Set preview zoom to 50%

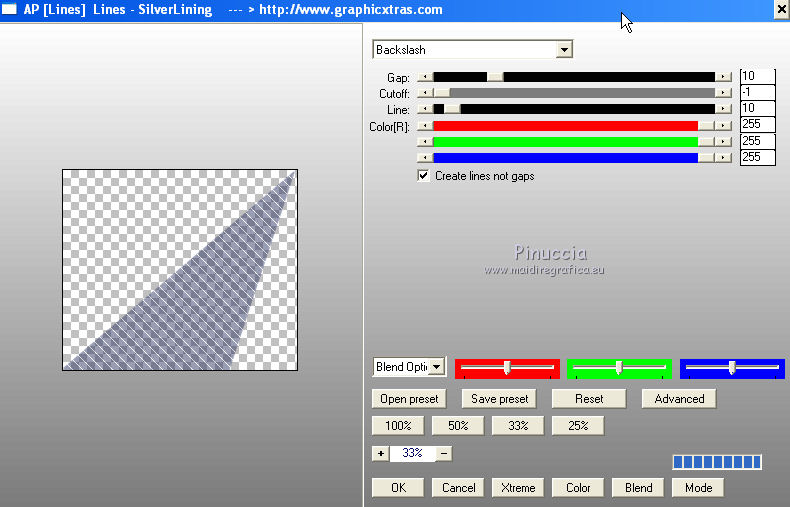coord(458,426)
